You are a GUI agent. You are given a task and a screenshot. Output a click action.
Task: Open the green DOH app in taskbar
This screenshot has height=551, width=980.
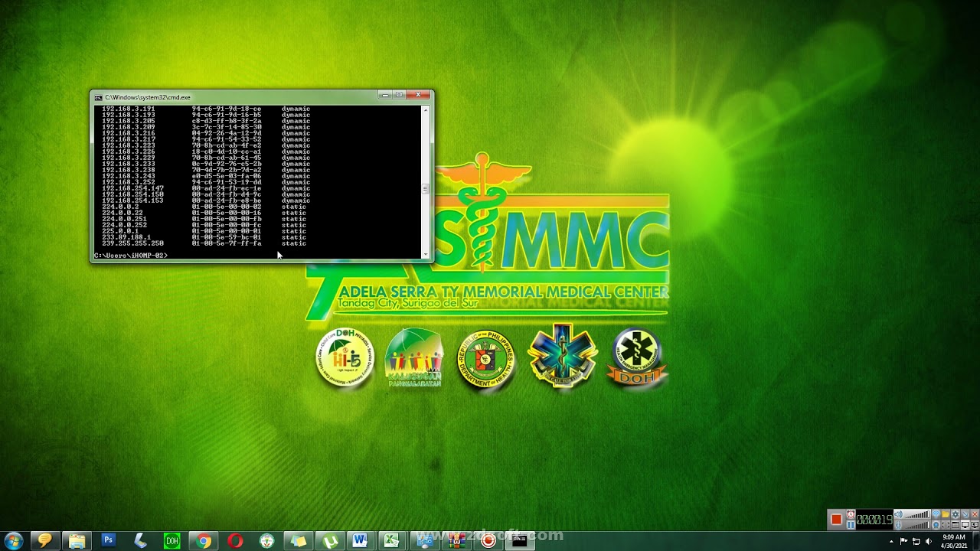tap(171, 540)
